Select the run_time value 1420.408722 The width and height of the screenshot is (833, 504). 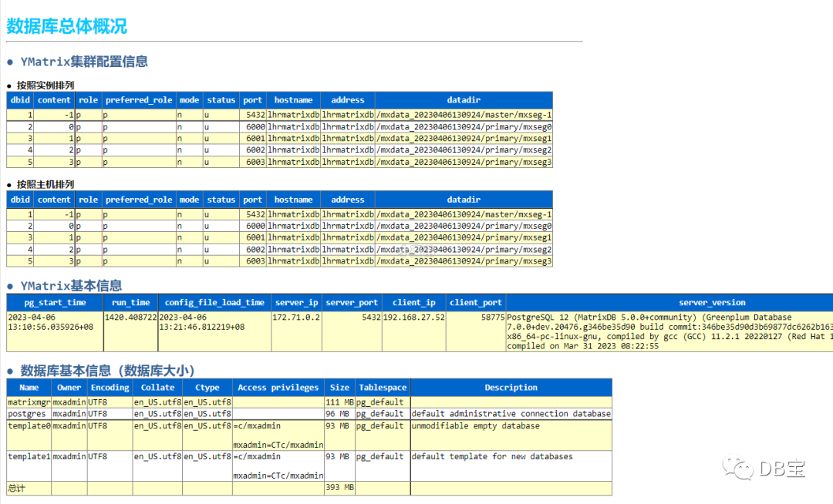[130, 318]
